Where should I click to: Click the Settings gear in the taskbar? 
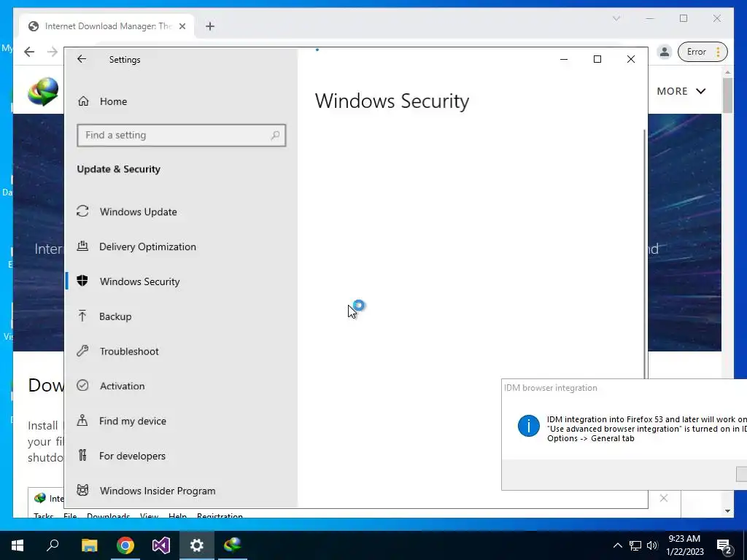point(197,545)
